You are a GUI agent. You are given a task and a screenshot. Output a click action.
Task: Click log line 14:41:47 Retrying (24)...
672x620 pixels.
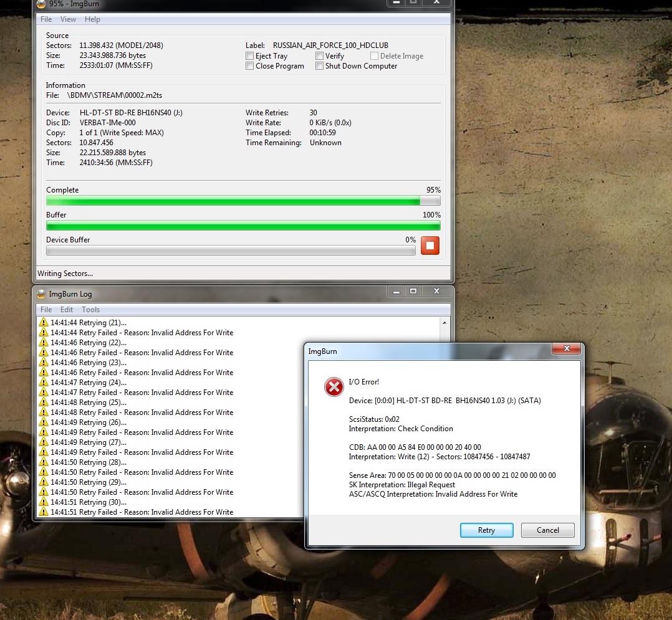[89, 382]
